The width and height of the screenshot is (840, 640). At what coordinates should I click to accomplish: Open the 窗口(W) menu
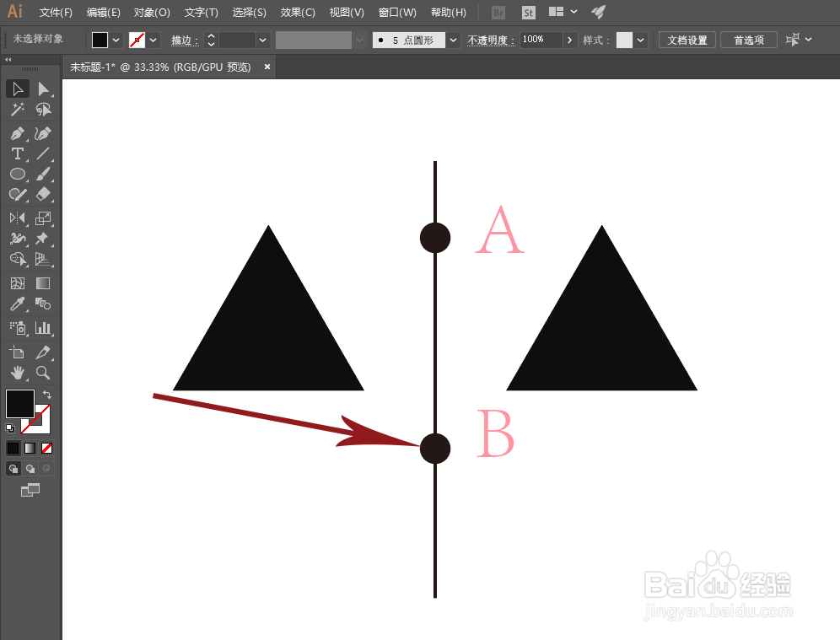[x=397, y=13]
